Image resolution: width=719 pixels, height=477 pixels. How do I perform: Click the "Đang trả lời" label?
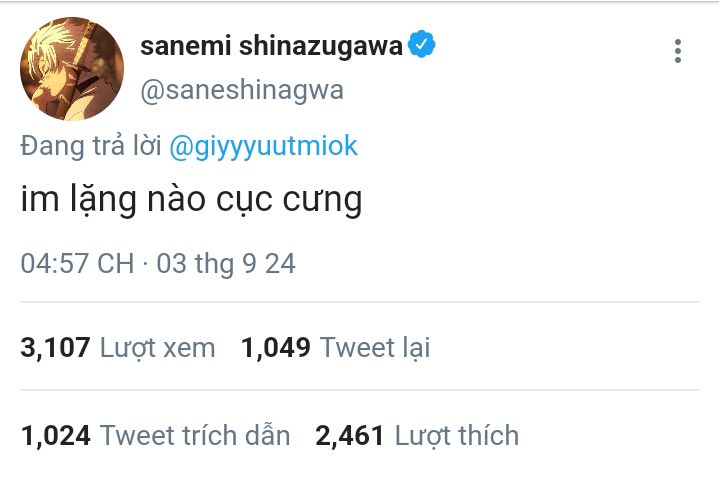click(91, 146)
